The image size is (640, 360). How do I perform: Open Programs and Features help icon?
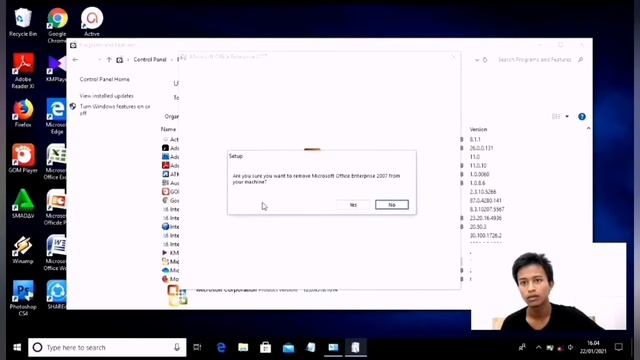(x=582, y=117)
